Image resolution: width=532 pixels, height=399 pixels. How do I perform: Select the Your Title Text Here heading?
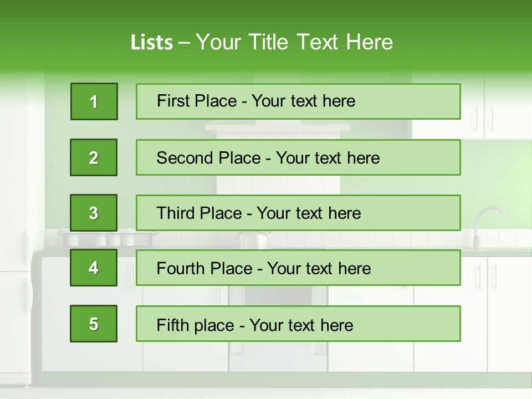pyautogui.click(x=294, y=42)
